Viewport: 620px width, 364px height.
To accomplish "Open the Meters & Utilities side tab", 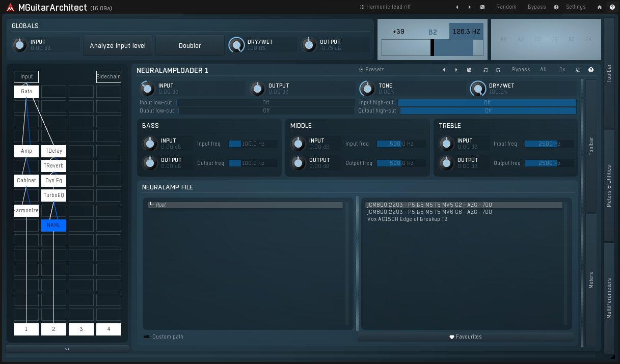I will coord(609,186).
